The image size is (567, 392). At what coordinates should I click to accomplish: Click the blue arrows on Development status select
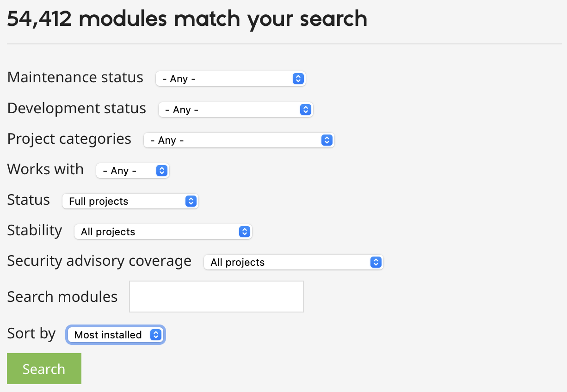tap(305, 110)
